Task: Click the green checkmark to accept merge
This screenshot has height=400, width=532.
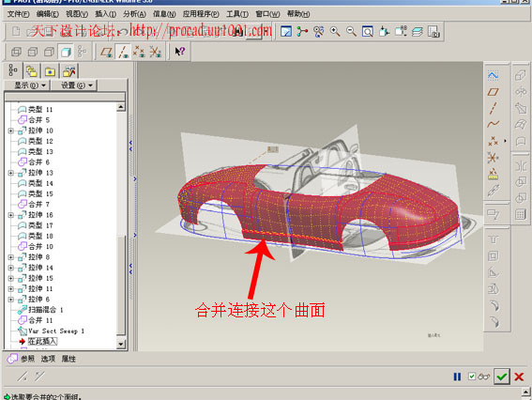Action: coord(502,377)
